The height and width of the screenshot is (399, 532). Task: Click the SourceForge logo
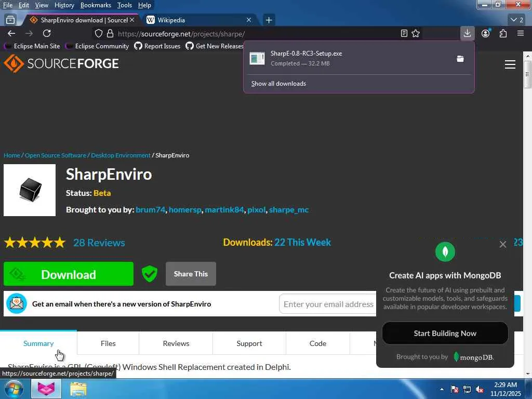click(x=61, y=63)
